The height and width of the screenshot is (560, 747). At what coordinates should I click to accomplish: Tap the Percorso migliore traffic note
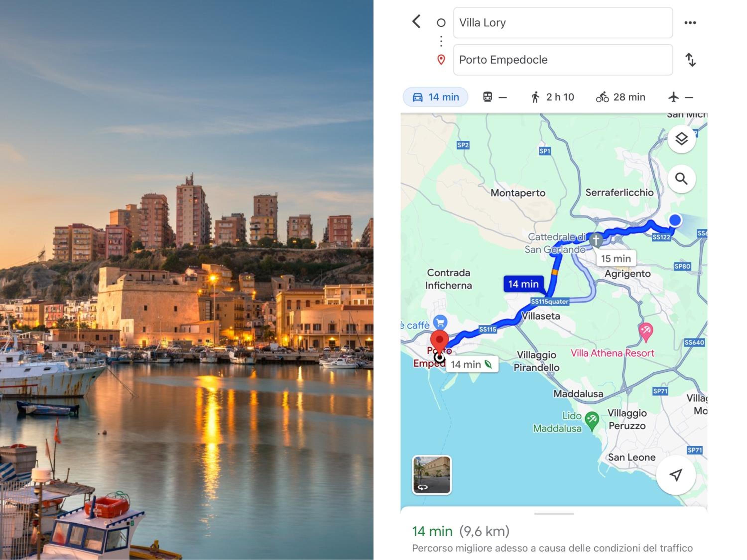pos(552,548)
